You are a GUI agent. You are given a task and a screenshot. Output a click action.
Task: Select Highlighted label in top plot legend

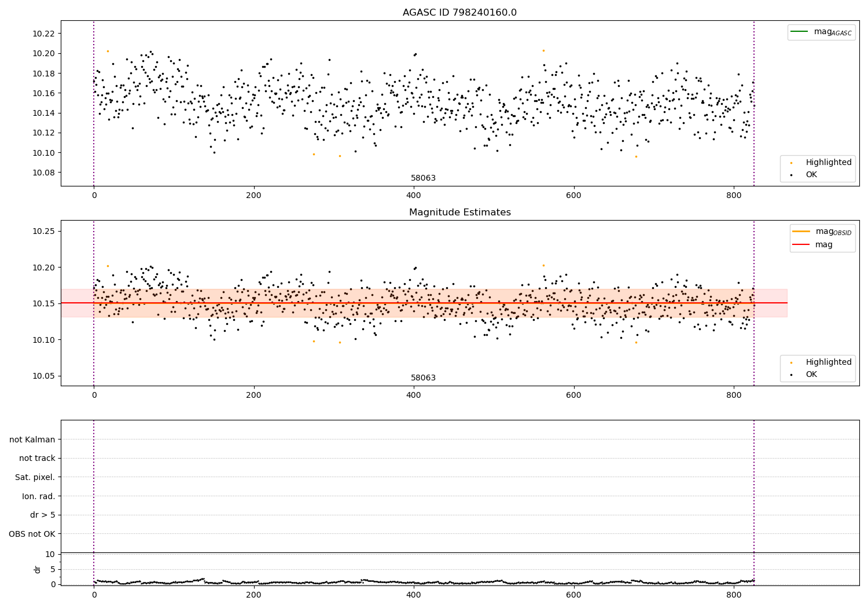pos(829,163)
